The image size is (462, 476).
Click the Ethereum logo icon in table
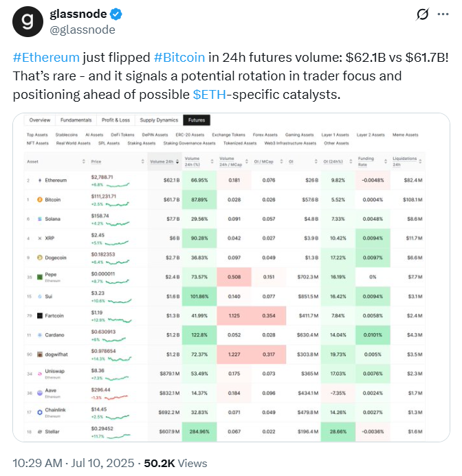coord(39,181)
